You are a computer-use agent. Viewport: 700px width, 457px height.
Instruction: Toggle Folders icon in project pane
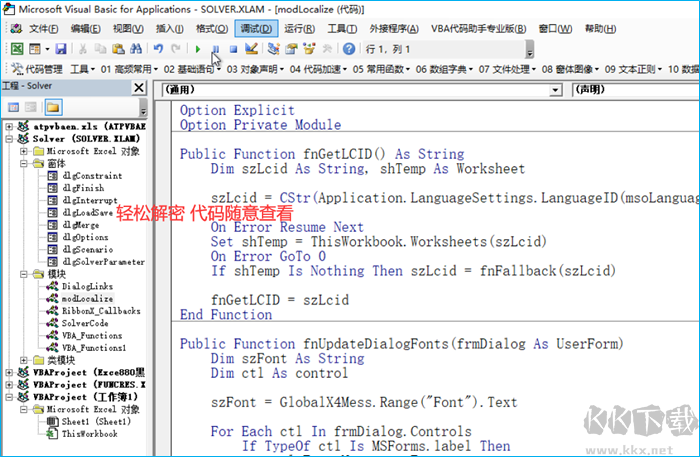click(x=53, y=107)
